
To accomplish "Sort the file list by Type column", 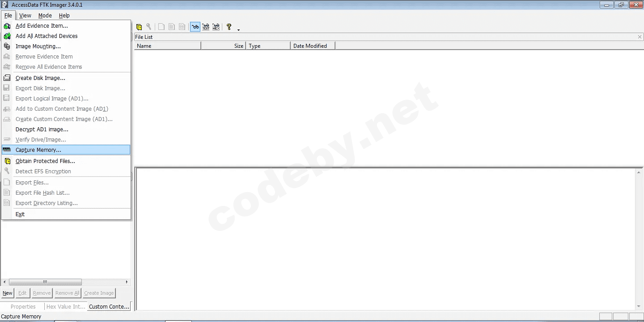I will [268, 46].
